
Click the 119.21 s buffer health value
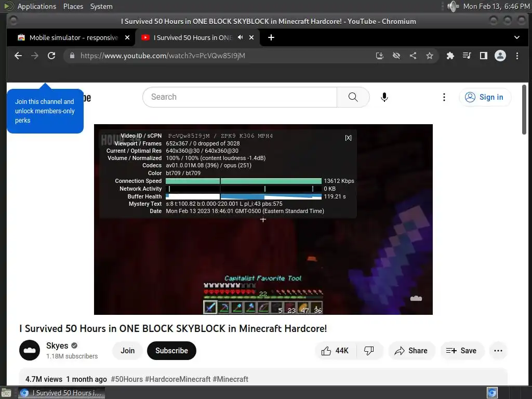335,196
